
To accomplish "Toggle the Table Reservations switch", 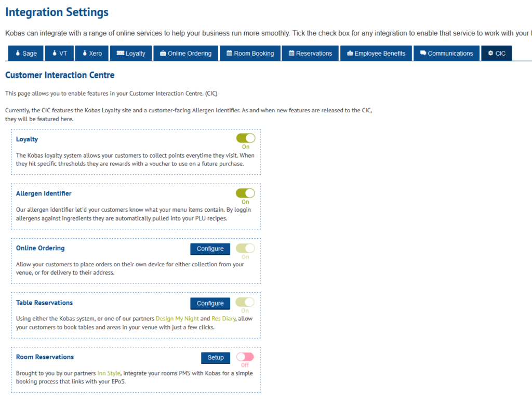I will tap(245, 302).
